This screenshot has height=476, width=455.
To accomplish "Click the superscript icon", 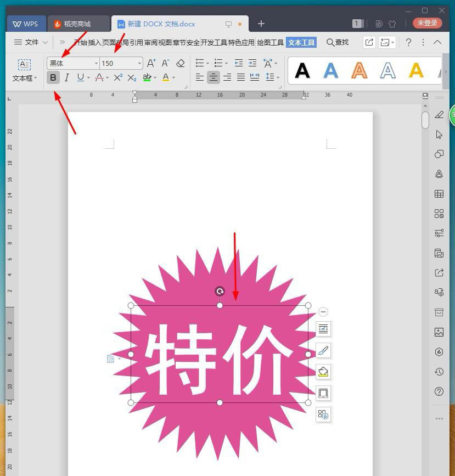I will [118, 77].
